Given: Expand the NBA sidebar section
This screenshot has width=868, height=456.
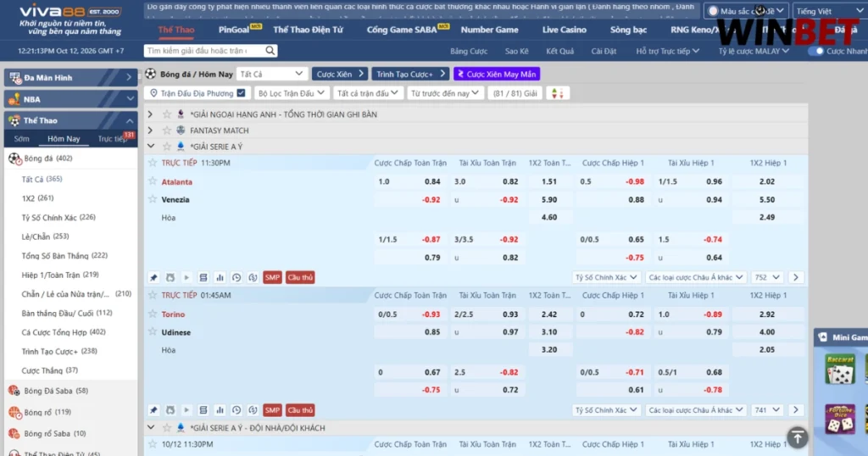Looking at the screenshot, I should (x=70, y=99).
